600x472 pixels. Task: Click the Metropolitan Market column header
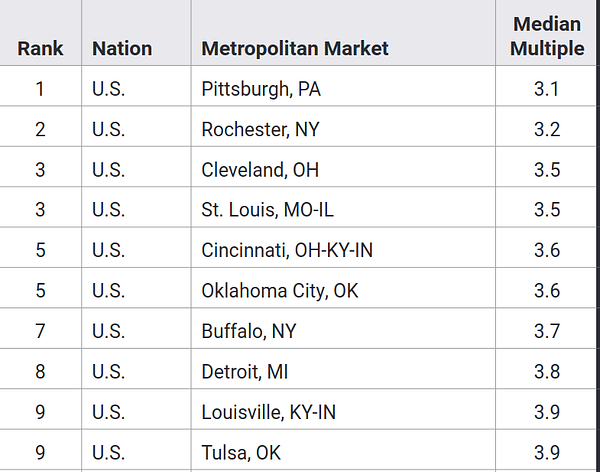point(295,48)
